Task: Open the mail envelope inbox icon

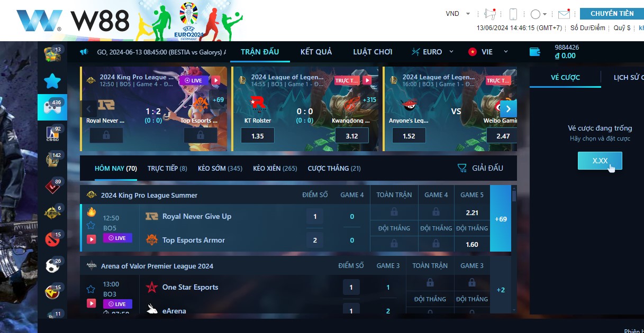Action: [564, 14]
